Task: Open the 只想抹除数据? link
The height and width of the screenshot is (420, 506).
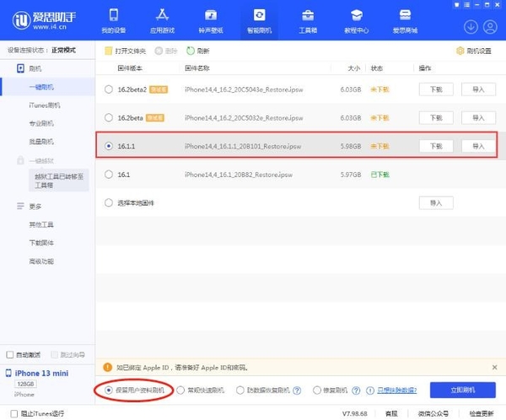Action: point(398,390)
